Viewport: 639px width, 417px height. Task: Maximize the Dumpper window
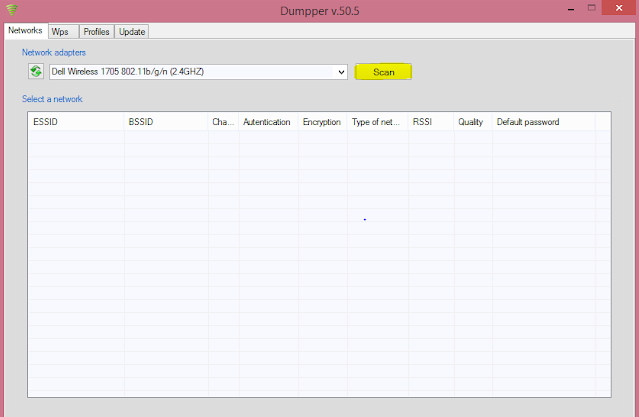coord(592,8)
